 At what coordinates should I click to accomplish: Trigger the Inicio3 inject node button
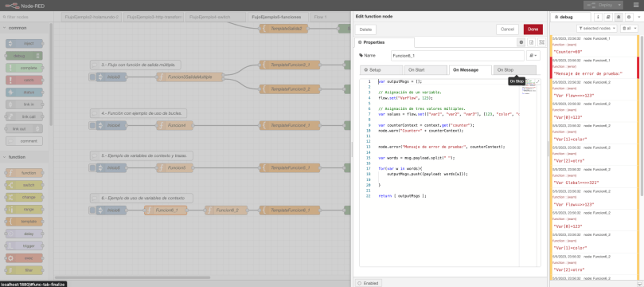coord(93,77)
